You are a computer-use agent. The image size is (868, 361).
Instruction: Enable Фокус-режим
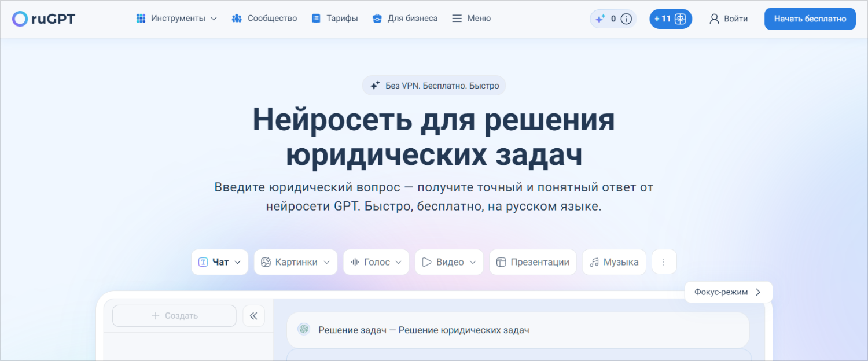[x=728, y=292]
